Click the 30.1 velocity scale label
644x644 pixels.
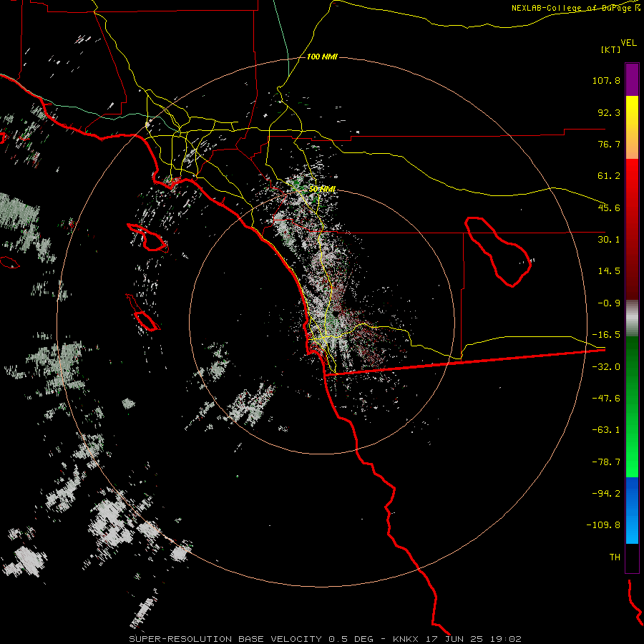(609, 239)
